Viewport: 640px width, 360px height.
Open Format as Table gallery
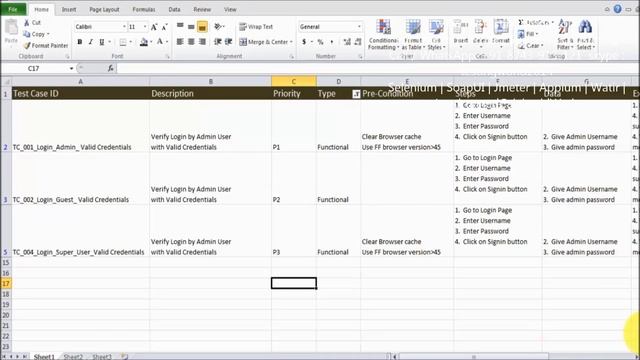click(x=413, y=35)
